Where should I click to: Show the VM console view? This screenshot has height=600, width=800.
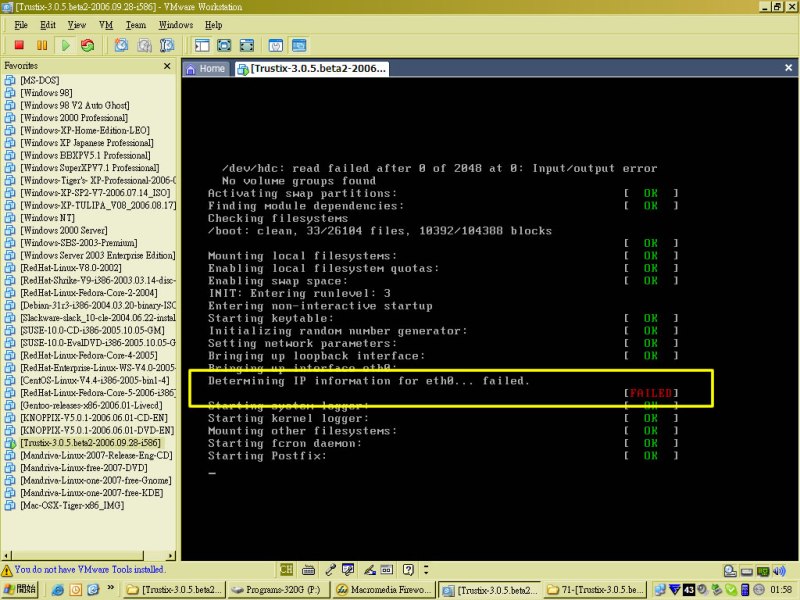click(x=298, y=45)
